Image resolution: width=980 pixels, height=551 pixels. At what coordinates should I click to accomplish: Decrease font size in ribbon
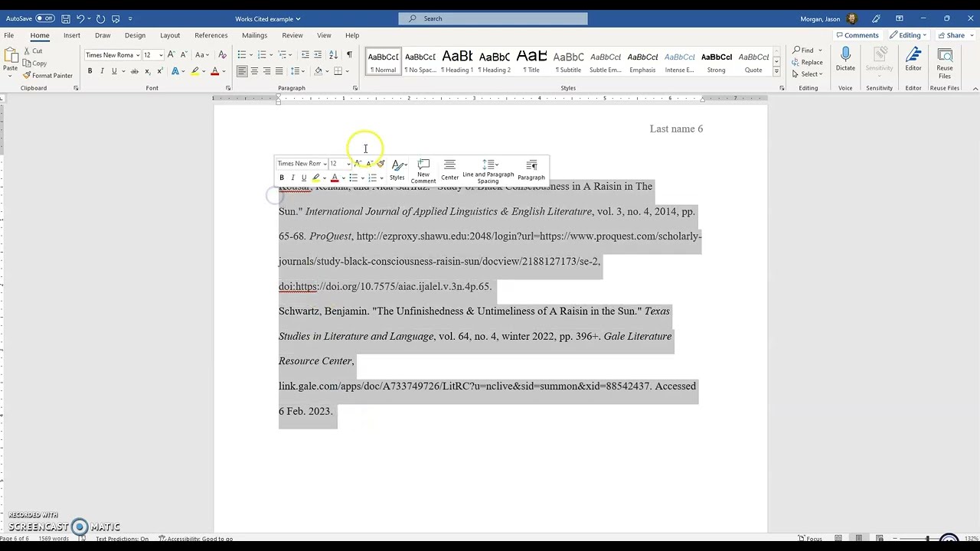tap(184, 55)
